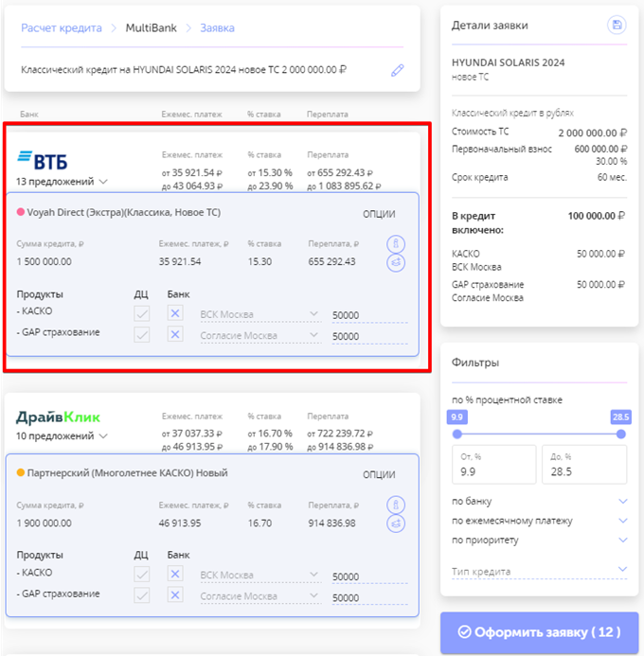Expand the по банку filter
The height and width of the screenshot is (656, 644).
[x=539, y=501]
